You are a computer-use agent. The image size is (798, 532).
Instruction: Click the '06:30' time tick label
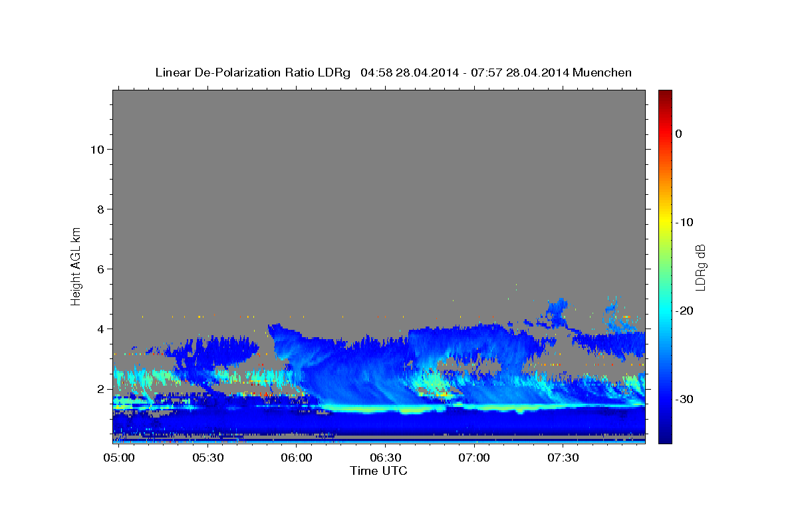(x=386, y=458)
